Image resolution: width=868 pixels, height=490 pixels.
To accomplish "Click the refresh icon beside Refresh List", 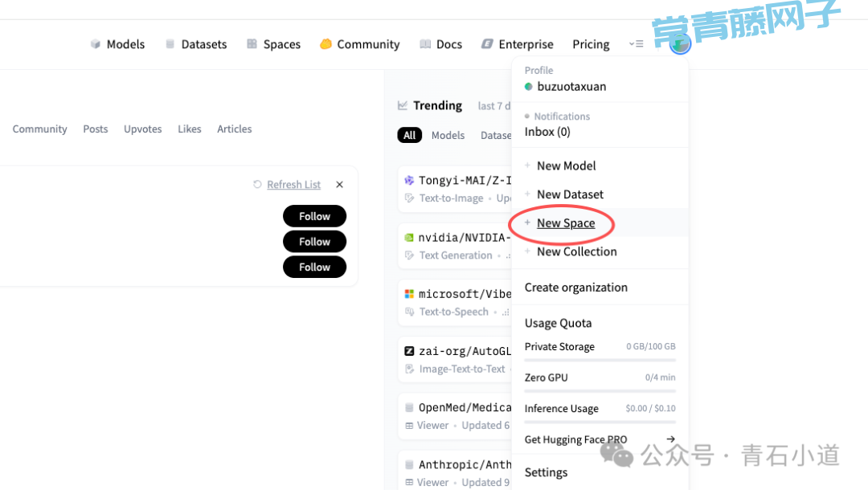I will click(x=257, y=185).
